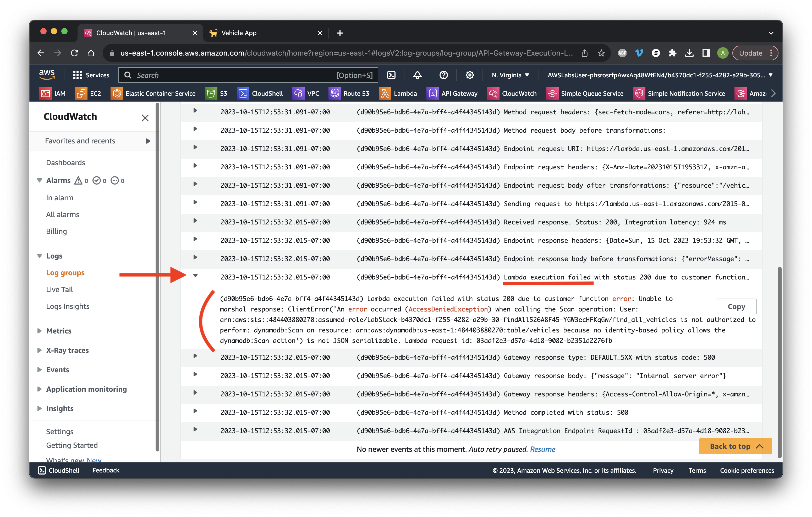
Task: Open browser downloads icon
Action: 689,53
